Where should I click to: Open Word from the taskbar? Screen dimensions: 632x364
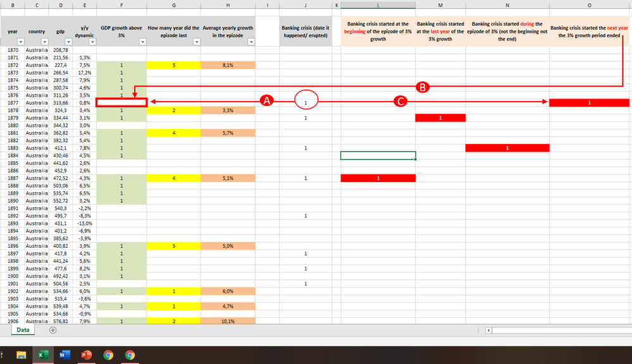[65, 355]
